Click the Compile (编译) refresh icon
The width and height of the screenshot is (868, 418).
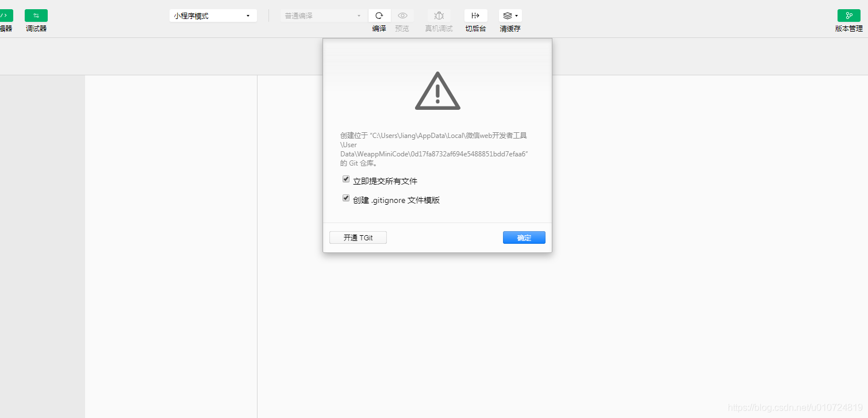(x=379, y=16)
